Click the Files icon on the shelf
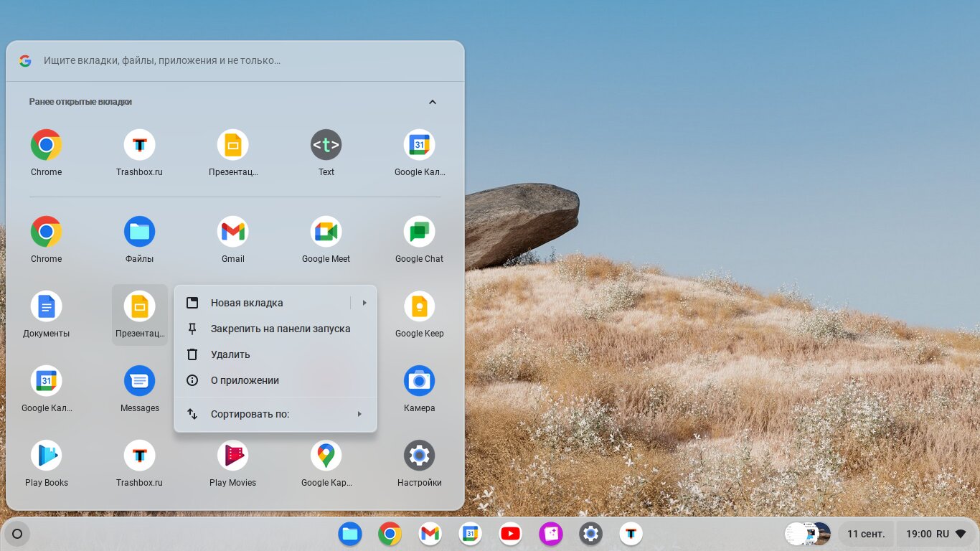The width and height of the screenshot is (980, 551). point(350,534)
